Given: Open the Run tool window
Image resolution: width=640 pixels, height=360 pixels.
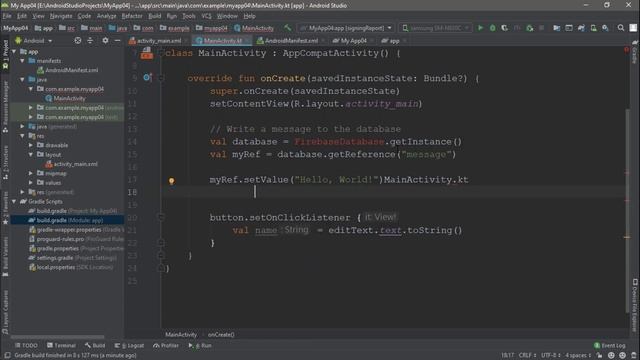Looking at the screenshot, I should (200, 345).
